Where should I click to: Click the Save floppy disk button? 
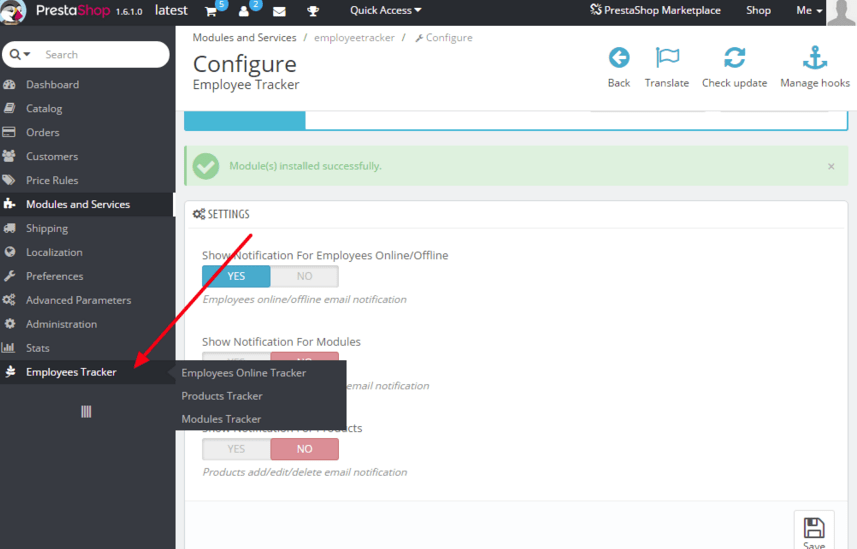pos(814,532)
